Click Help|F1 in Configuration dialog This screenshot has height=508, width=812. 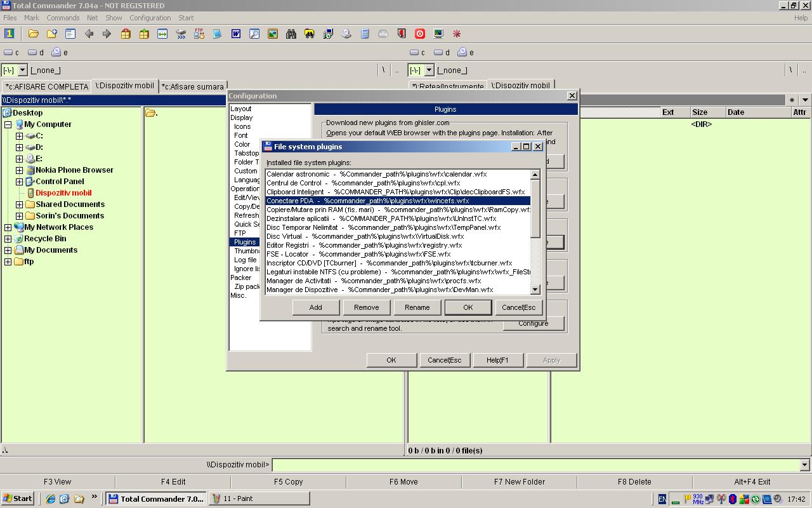click(x=497, y=360)
